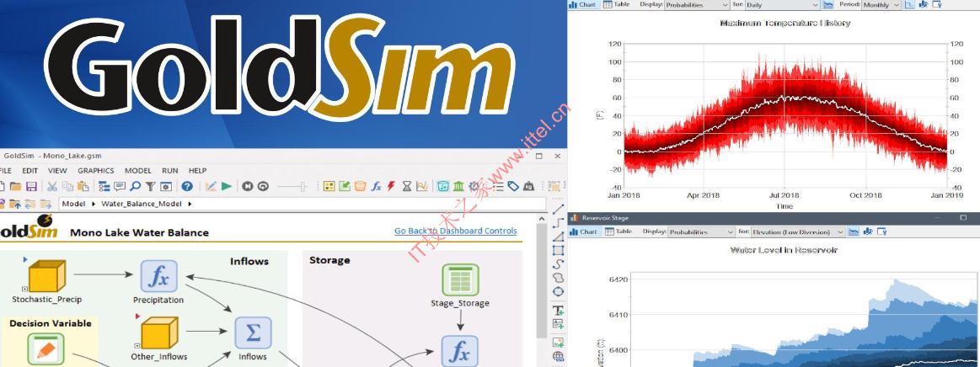
Task: Select the Precipitation expression element
Action: click(x=158, y=276)
